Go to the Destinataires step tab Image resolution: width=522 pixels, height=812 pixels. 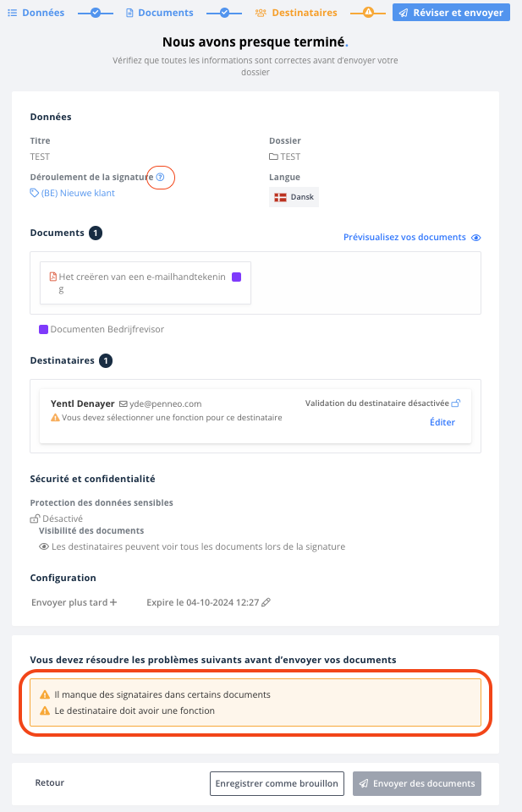coord(296,13)
